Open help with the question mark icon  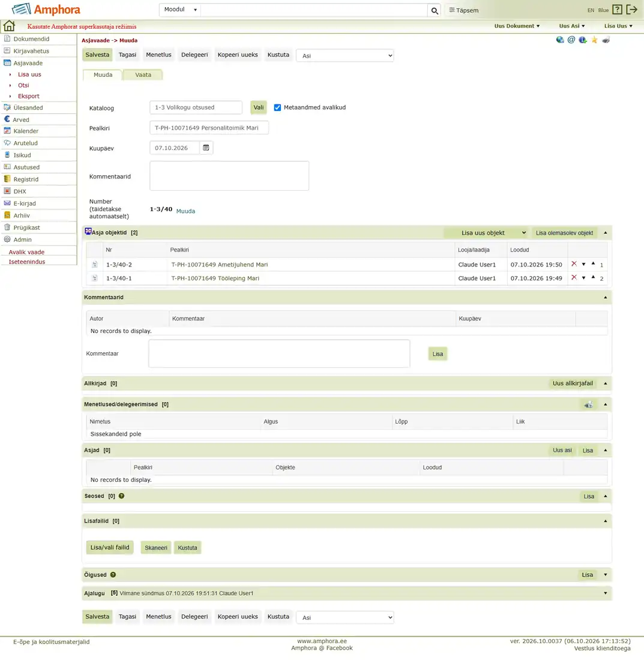click(617, 10)
